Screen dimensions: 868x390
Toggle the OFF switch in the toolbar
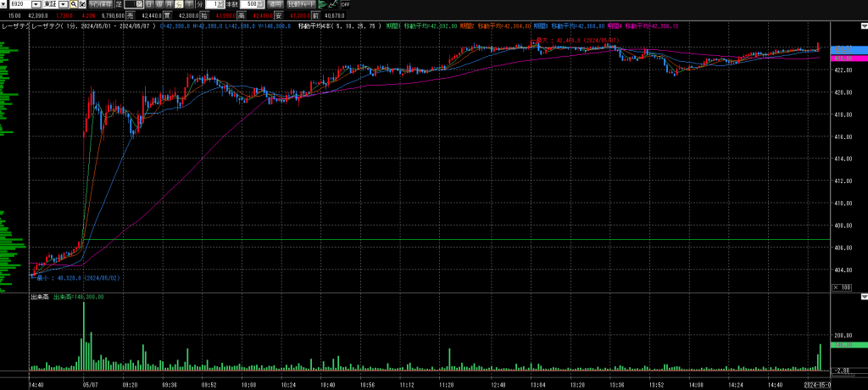coord(346,4)
